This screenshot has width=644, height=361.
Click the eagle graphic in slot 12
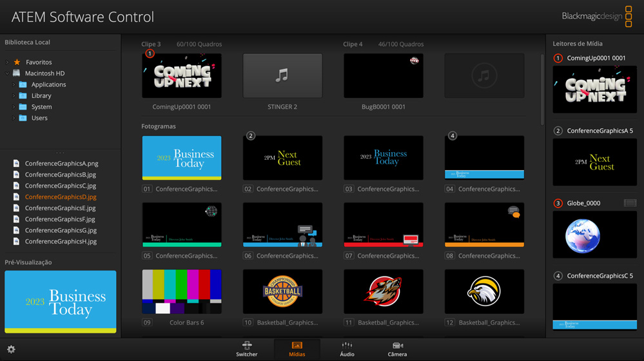(x=484, y=292)
